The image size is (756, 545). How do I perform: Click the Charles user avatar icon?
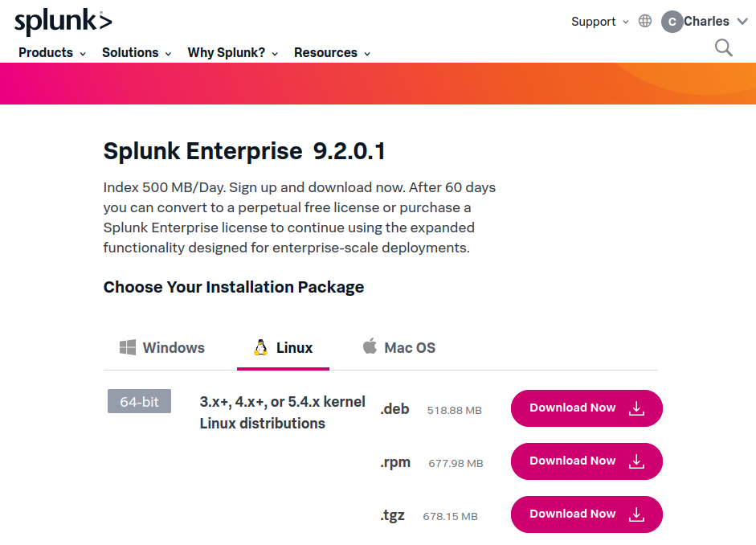click(x=672, y=22)
